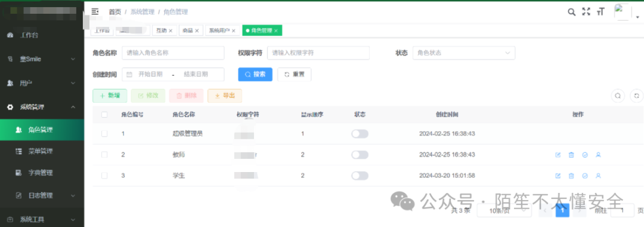
Task: Check the box for role number 3
Action: coord(104,176)
